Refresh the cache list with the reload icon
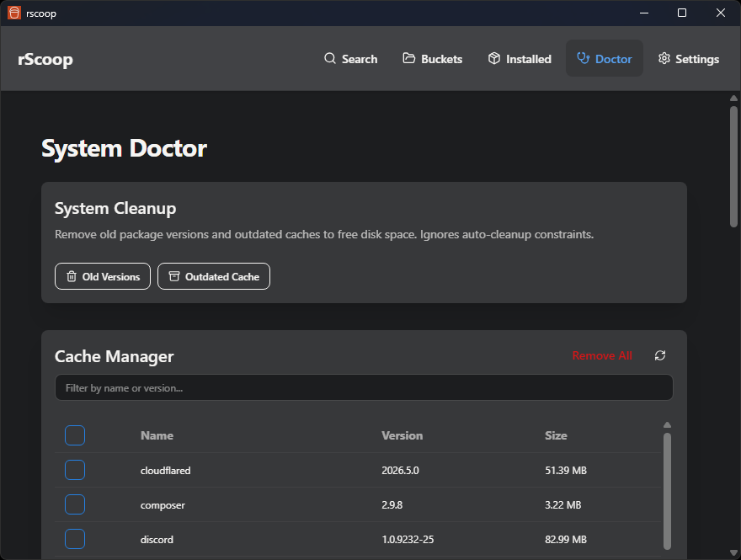The width and height of the screenshot is (741, 560). (x=660, y=355)
